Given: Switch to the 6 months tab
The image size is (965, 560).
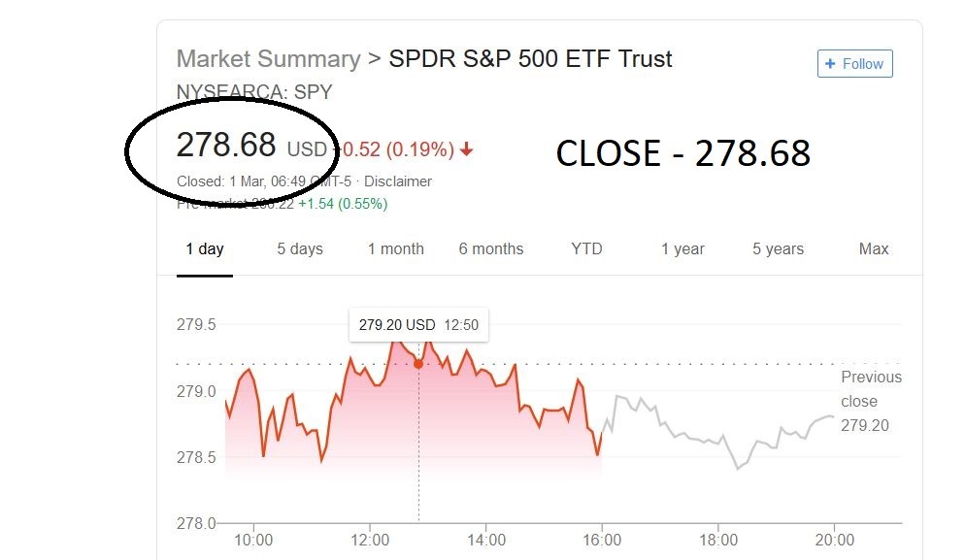Looking at the screenshot, I should 490,249.
